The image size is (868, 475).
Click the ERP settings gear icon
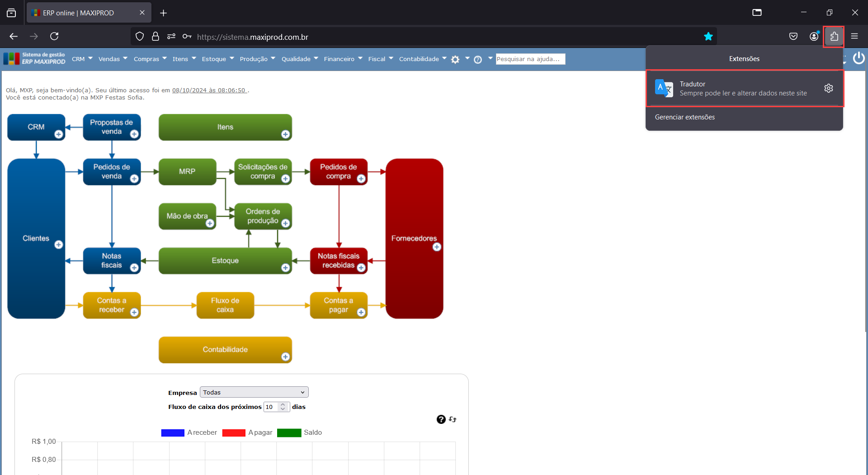pos(455,59)
